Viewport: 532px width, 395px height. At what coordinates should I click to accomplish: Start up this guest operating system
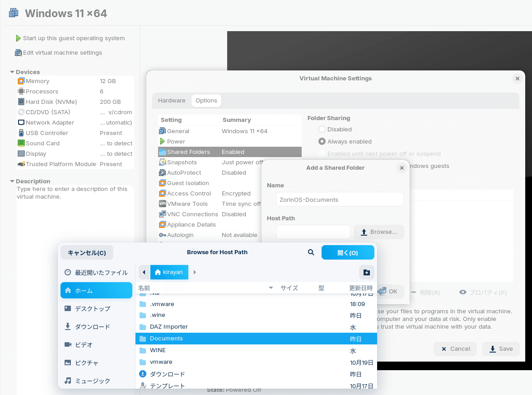pyautogui.click(x=75, y=38)
